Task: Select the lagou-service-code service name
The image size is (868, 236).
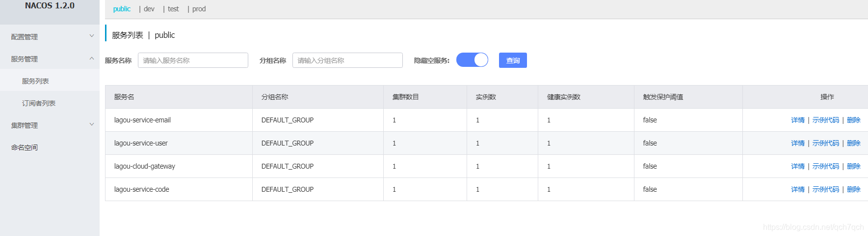Action: pyautogui.click(x=141, y=189)
